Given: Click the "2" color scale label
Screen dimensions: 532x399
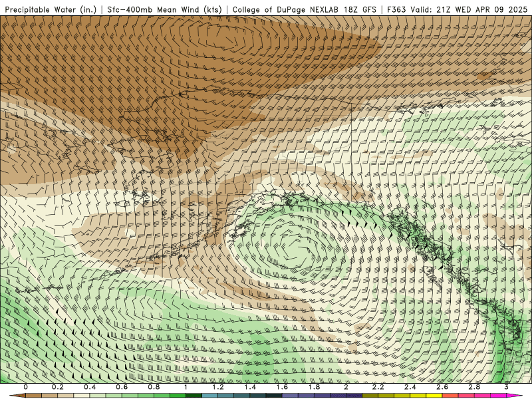Looking at the screenshot, I should (x=346, y=387).
